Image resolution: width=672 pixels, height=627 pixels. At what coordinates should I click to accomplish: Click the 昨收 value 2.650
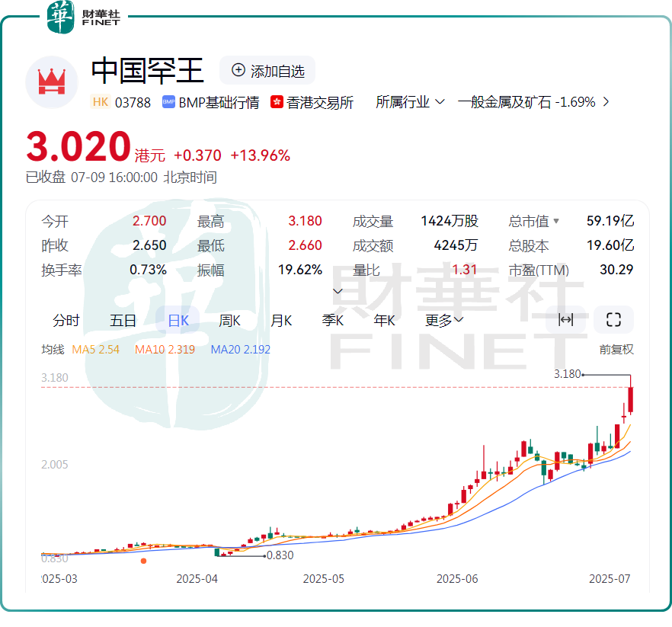pos(149,245)
